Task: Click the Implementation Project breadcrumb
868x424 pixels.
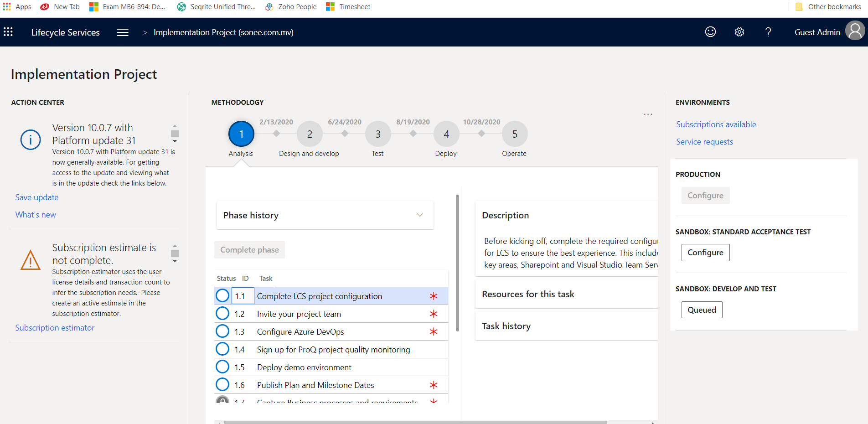Action: pyautogui.click(x=223, y=32)
